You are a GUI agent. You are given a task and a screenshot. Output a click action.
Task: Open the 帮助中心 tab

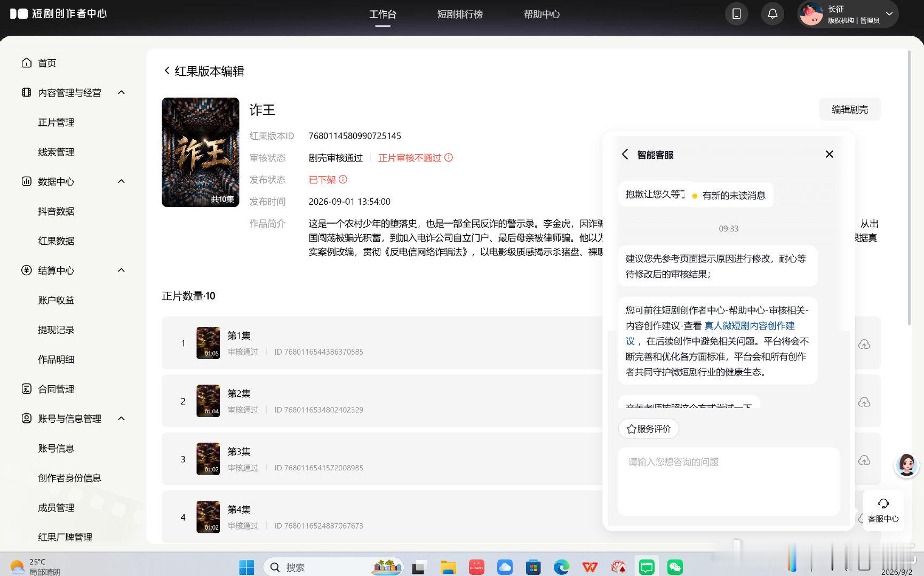541,14
